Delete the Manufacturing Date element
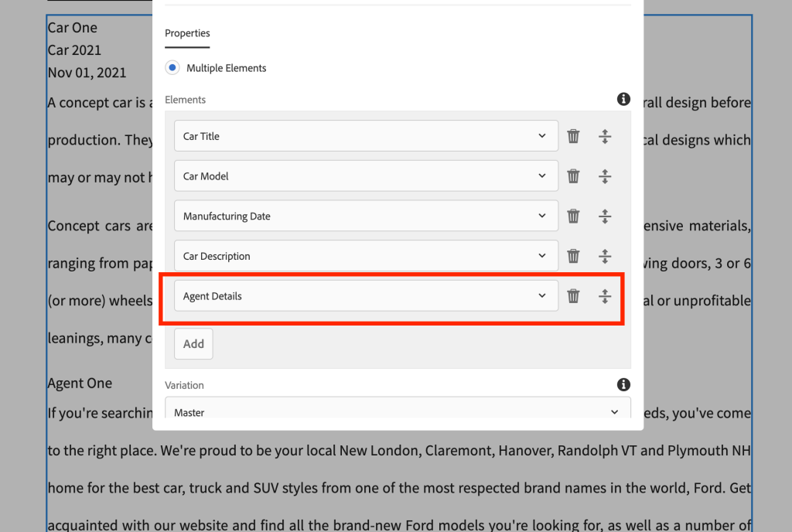 [x=573, y=217]
